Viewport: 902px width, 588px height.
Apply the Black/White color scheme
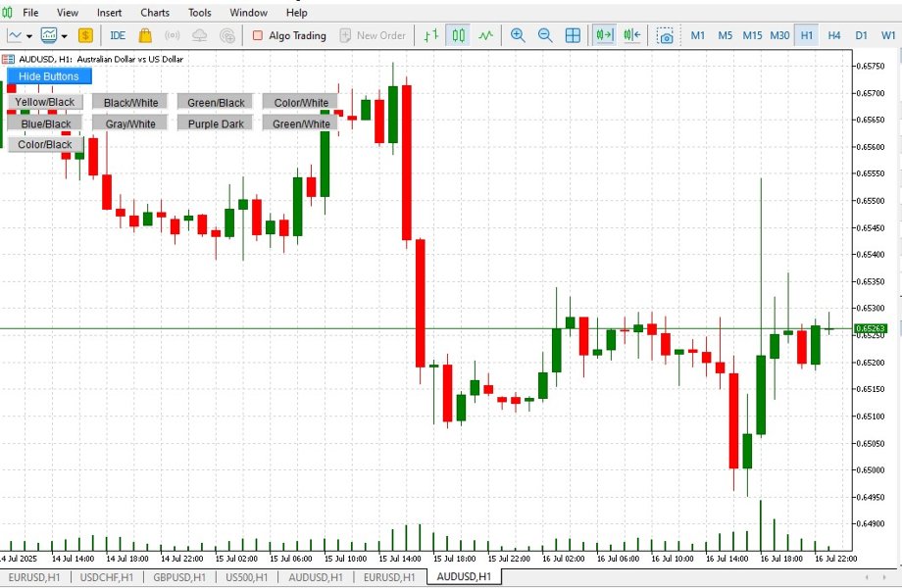tap(130, 102)
